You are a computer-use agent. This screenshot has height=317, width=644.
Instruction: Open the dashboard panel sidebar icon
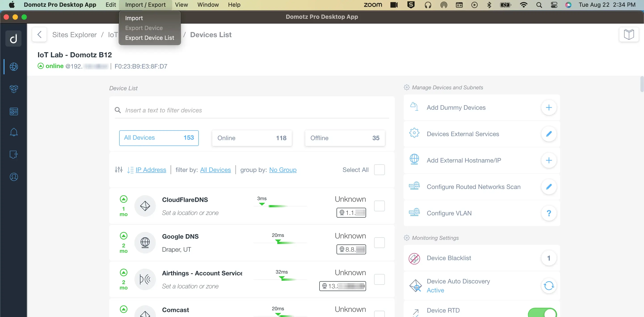pyautogui.click(x=14, y=111)
